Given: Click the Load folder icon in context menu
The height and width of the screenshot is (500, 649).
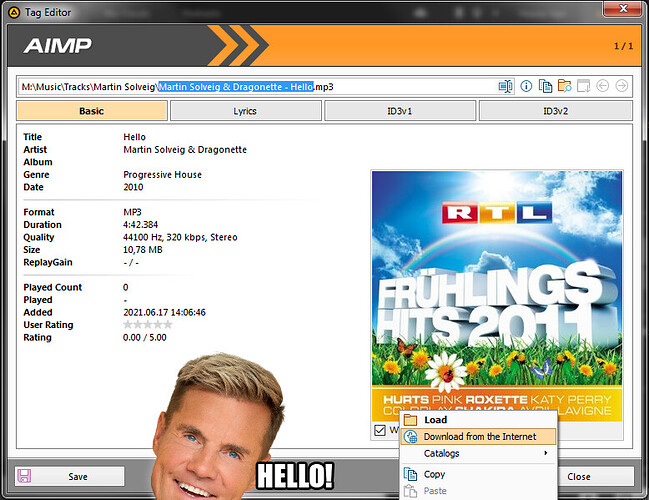Looking at the screenshot, I should (x=410, y=420).
